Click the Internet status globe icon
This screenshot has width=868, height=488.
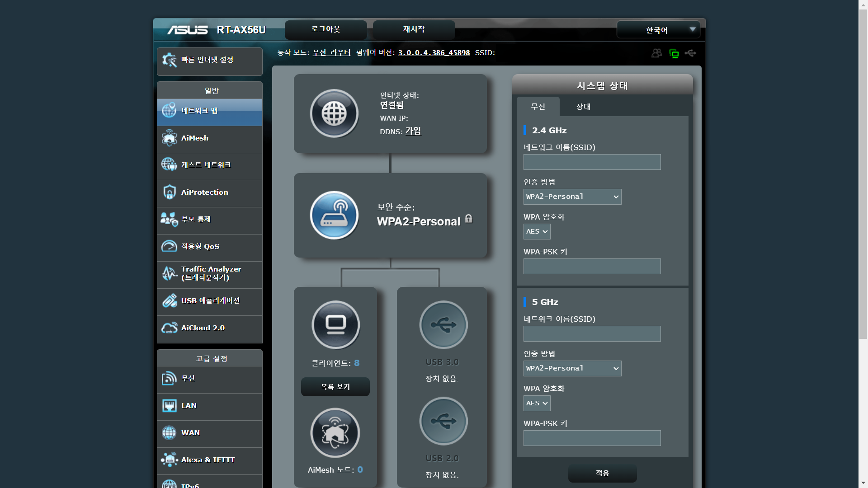(x=334, y=113)
